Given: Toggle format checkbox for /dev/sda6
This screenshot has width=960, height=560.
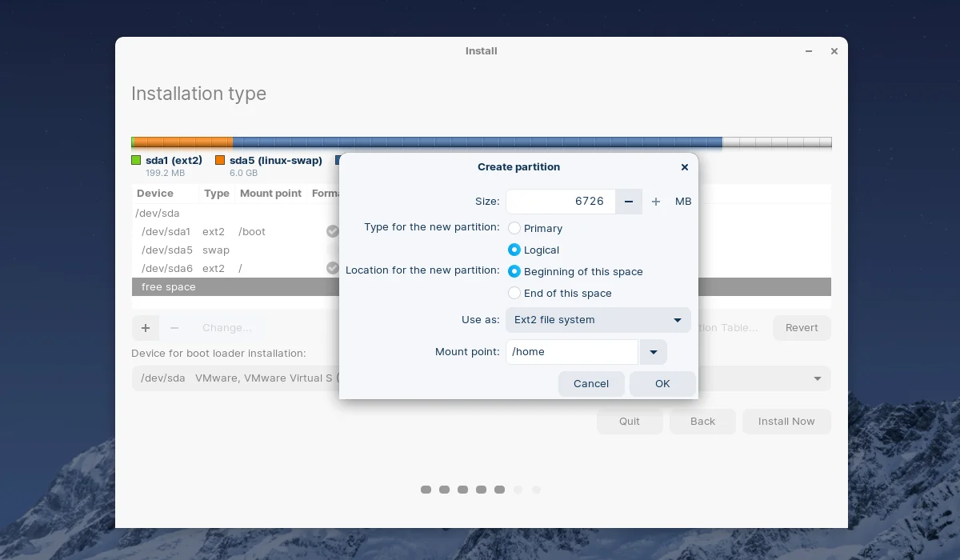Looking at the screenshot, I should [x=333, y=268].
